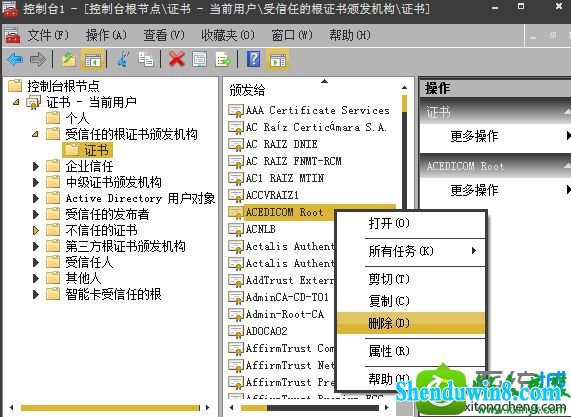The width and height of the screenshot is (571, 417).
Task: Select the highlighted 证书 subfolder
Action: pos(87,150)
